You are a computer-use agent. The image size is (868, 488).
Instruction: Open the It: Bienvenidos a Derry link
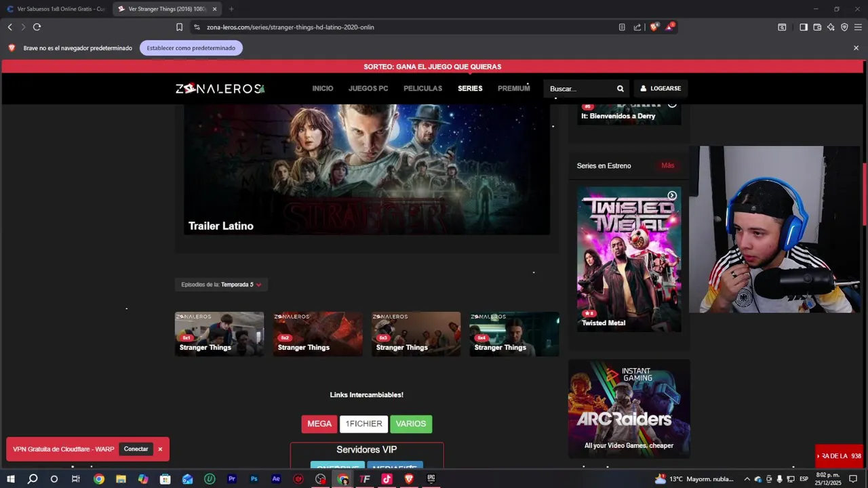(x=618, y=116)
